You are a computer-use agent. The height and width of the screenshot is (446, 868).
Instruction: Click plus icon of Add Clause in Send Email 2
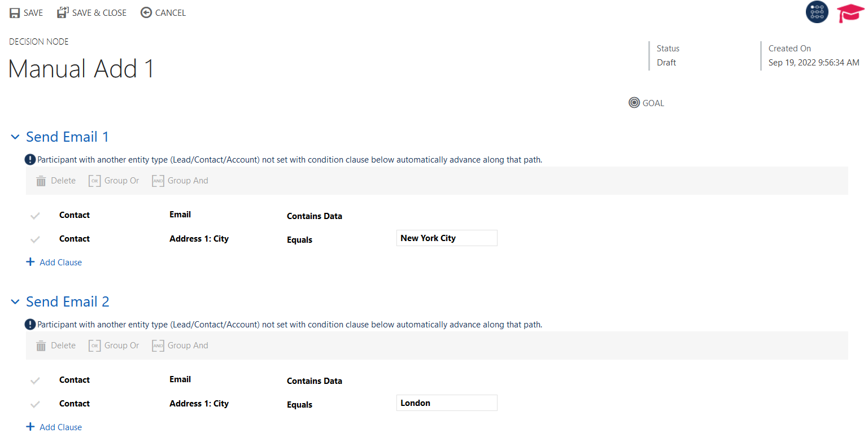pos(30,427)
